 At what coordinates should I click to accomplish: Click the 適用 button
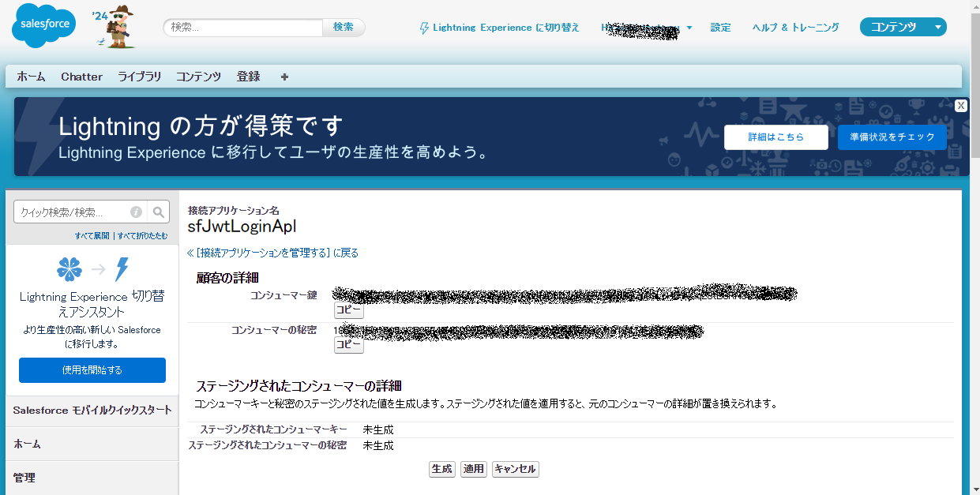click(x=474, y=469)
